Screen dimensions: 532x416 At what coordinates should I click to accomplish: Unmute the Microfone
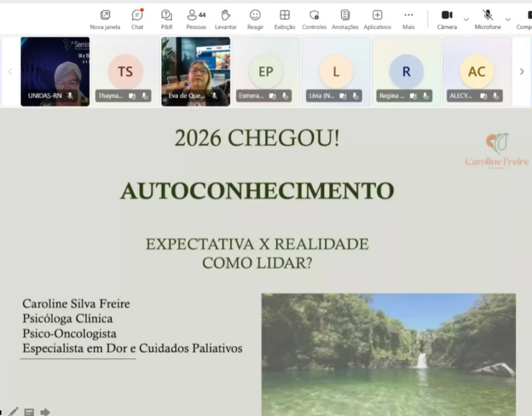click(488, 18)
